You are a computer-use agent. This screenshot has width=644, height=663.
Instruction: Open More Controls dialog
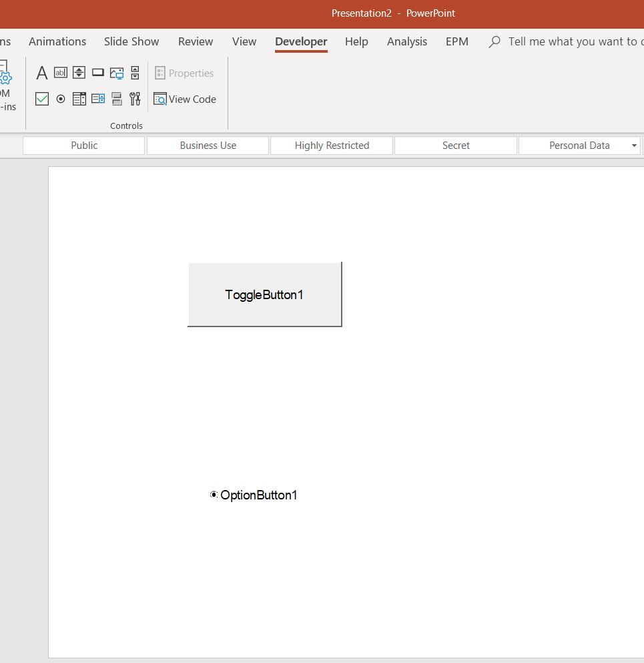point(135,99)
